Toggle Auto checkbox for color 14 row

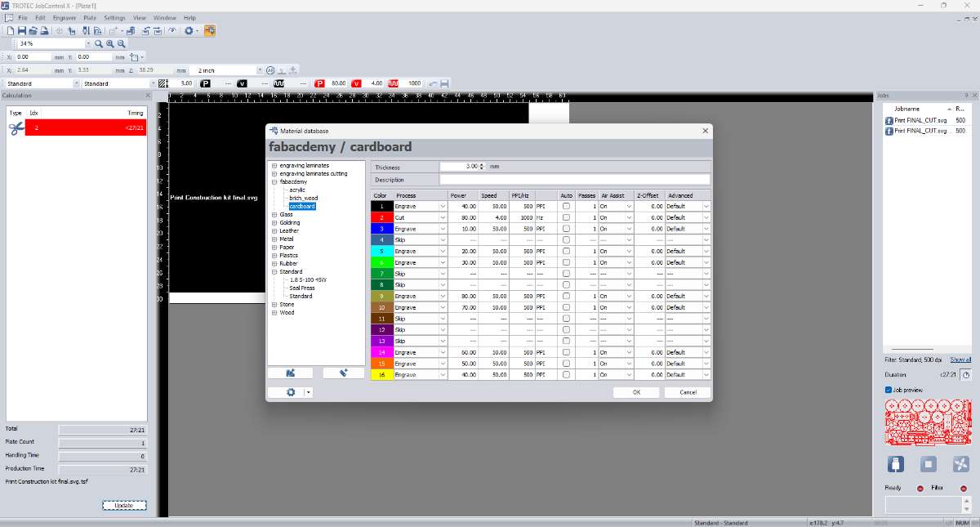pos(567,352)
